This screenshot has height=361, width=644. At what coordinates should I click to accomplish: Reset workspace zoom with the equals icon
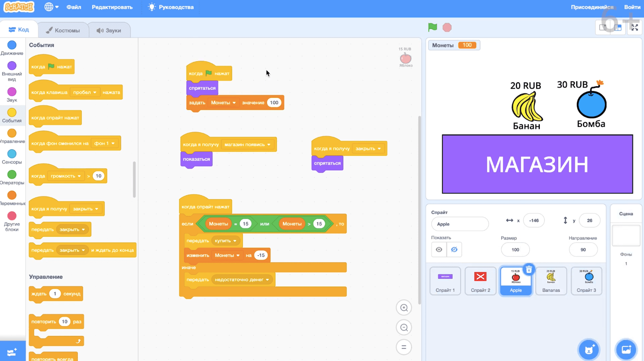(x=404, y=347)
